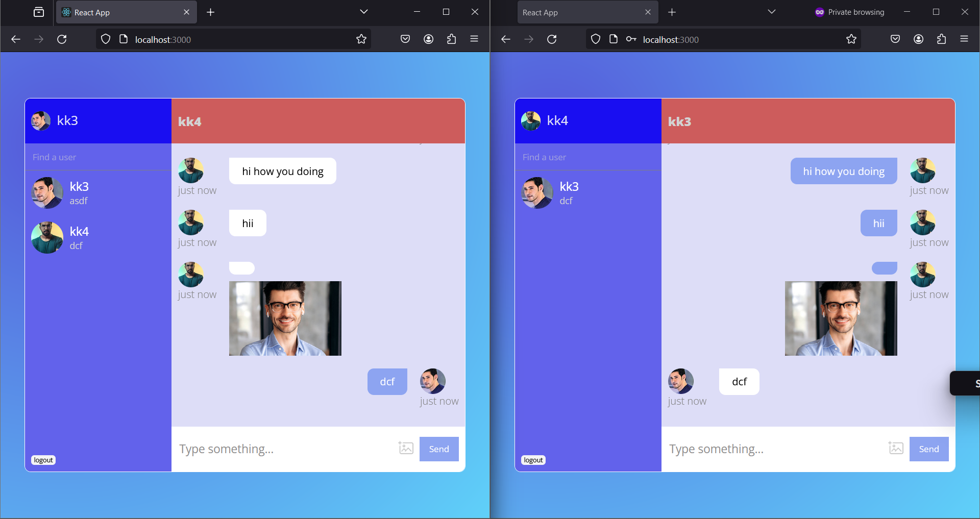Click attach image icon in left chat
The width and height of the screenshot is (980, 519).
[x=406, y=448]
